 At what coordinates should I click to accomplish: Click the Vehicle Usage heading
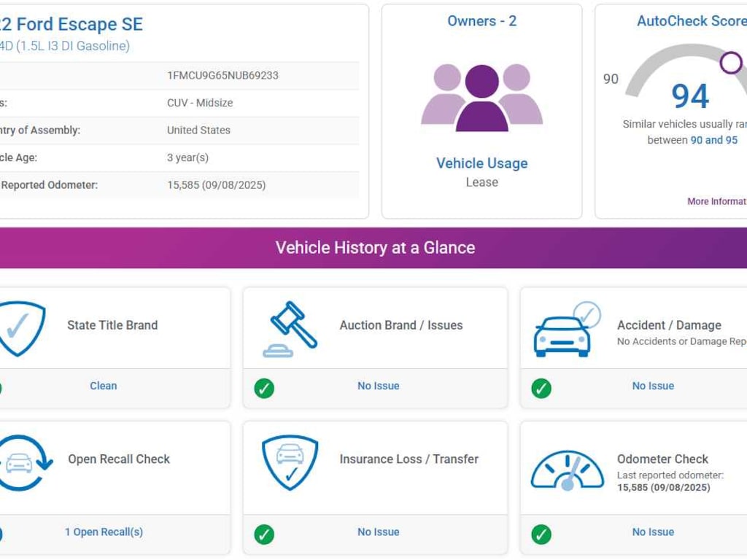[x=481, y=163]
